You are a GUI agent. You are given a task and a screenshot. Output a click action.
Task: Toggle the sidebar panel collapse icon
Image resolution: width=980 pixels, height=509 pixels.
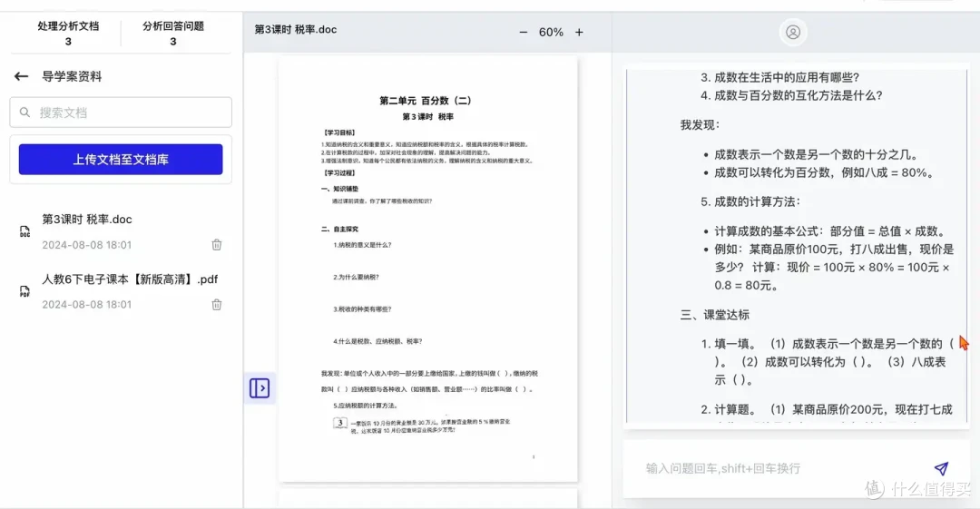[260, 388]
